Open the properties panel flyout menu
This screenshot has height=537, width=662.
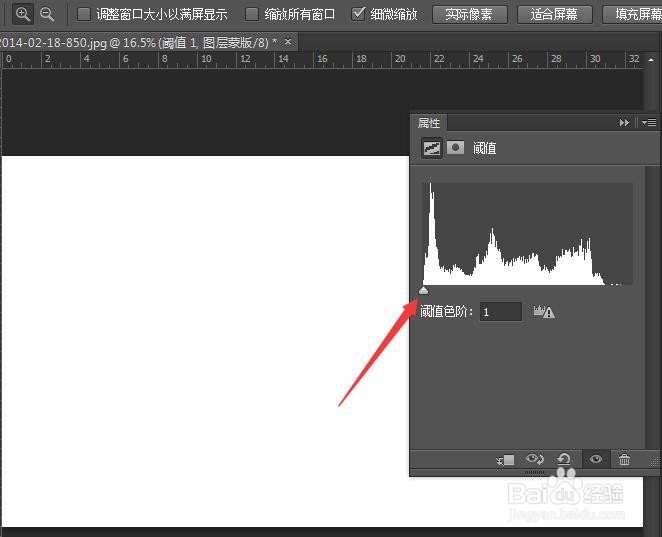pos(648,122)
